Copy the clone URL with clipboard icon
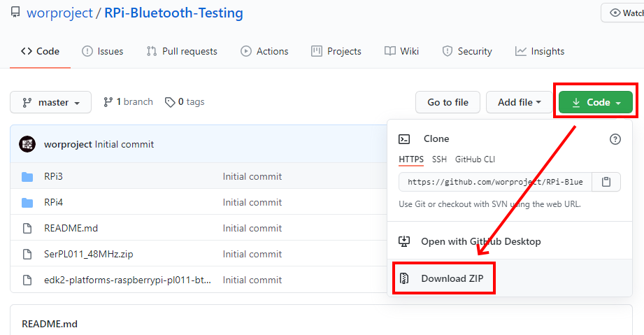This screenshot has height=335, width=644. point(606,182)
